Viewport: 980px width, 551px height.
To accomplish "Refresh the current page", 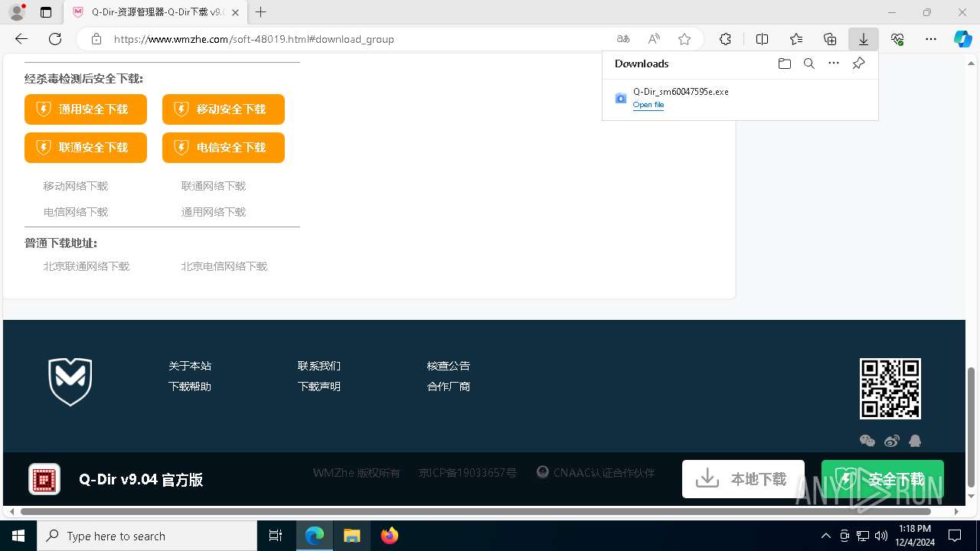I will click(55, 39).
